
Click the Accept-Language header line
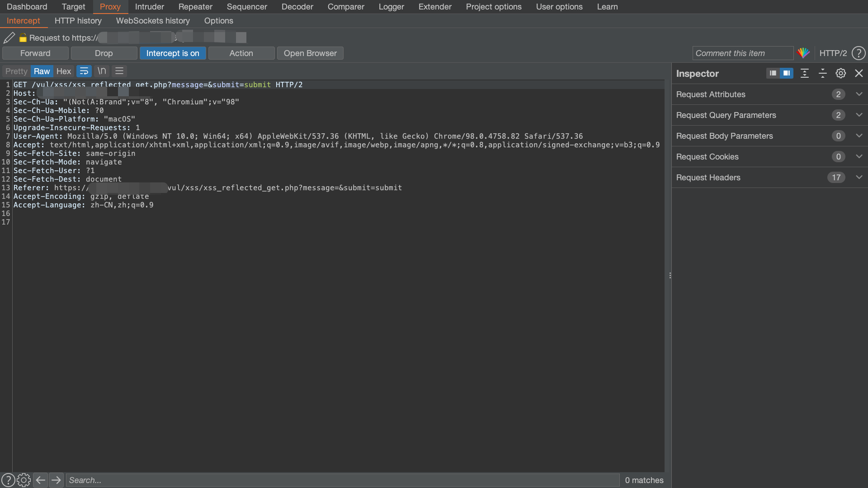click(x=83, y=205)
